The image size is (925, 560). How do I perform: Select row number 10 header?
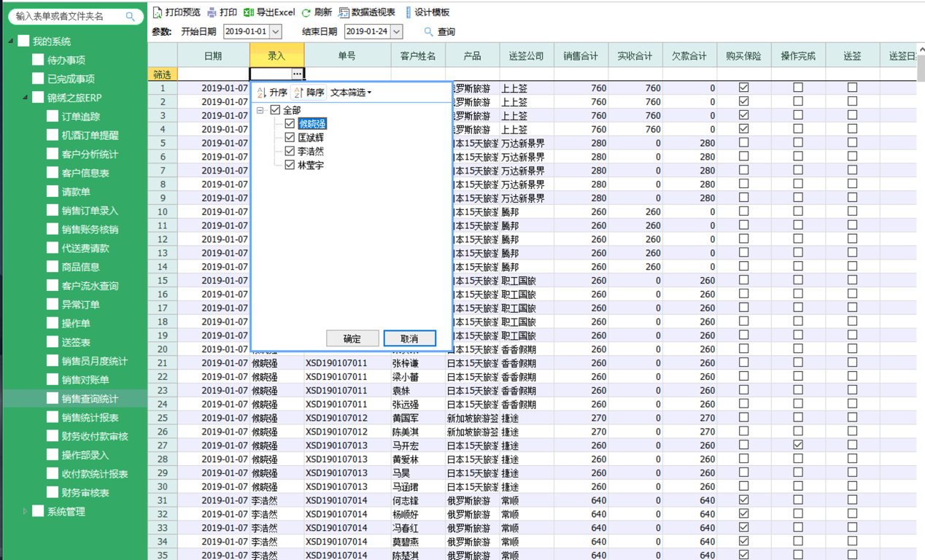(163, 211)
